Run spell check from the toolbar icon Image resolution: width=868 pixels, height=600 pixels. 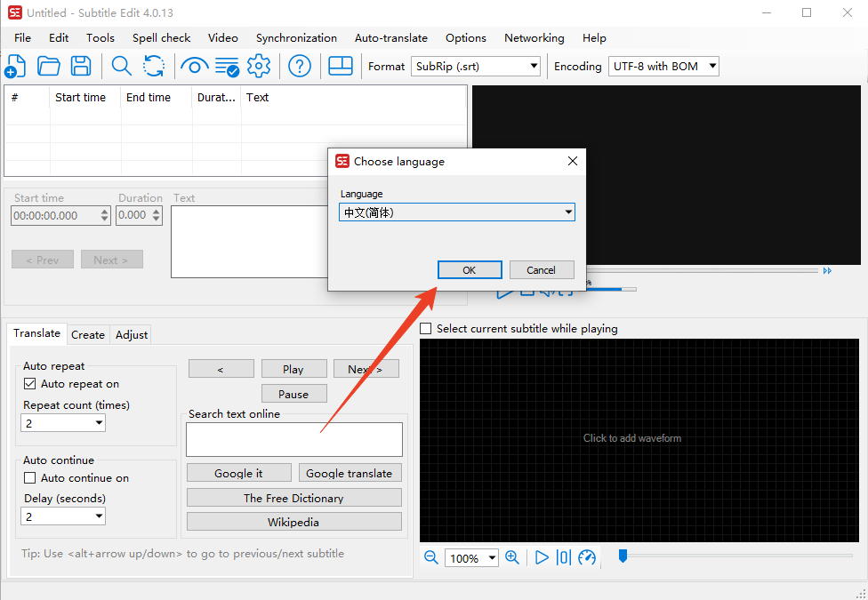(x=227, y=67)
